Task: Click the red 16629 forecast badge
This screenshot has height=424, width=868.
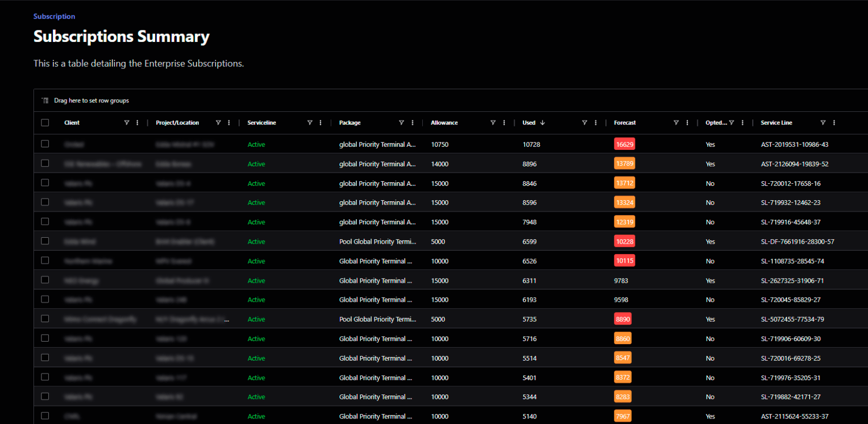Action: pos(624,144)
